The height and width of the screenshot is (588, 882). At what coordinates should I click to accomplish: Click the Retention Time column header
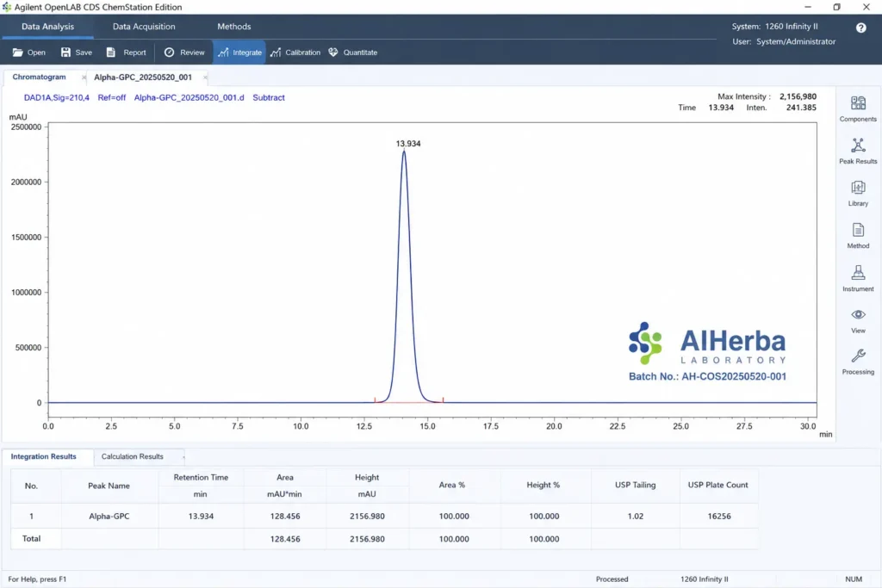click(201, 477)
